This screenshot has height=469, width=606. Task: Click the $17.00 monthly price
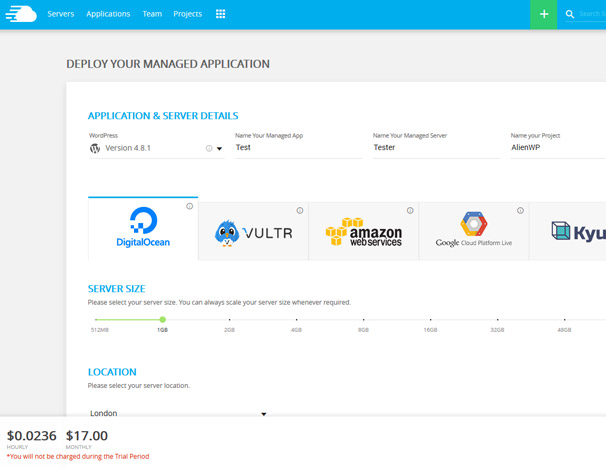click(87, 436)
